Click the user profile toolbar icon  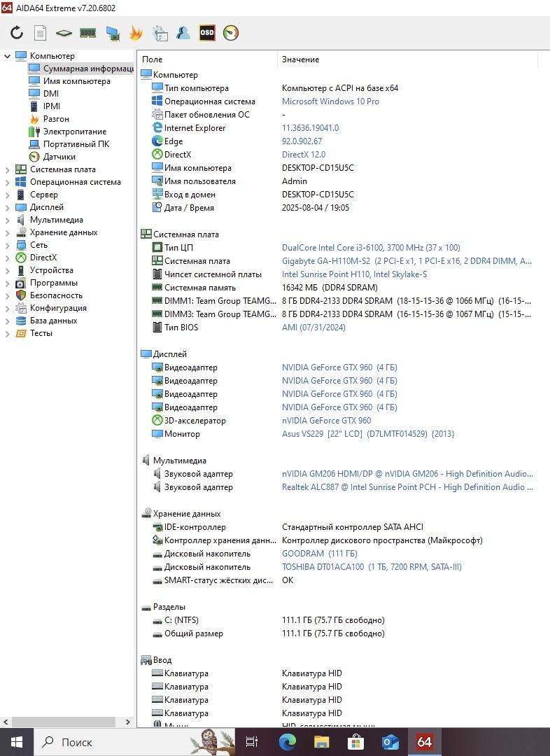click(183, 33)
